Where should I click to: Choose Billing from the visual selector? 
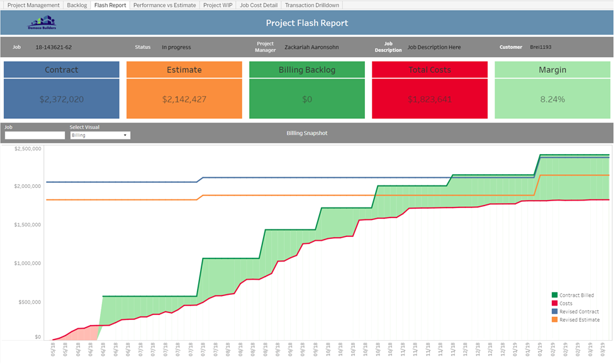88,135
